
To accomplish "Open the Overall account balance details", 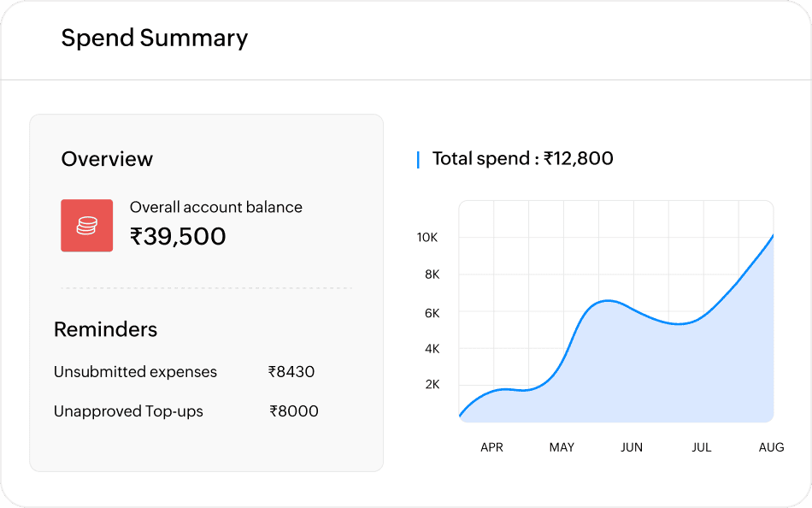I will (x=215, y=207).
